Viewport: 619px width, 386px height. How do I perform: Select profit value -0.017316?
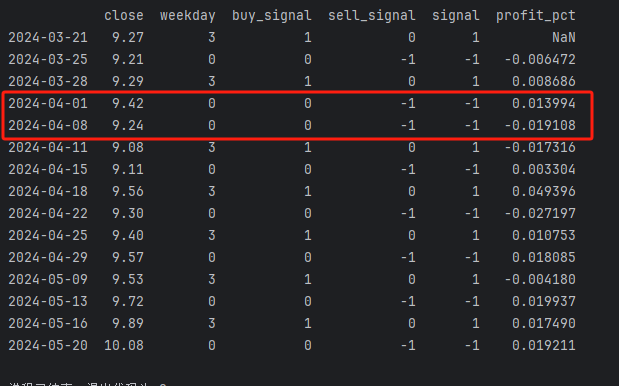click(540, 148)
